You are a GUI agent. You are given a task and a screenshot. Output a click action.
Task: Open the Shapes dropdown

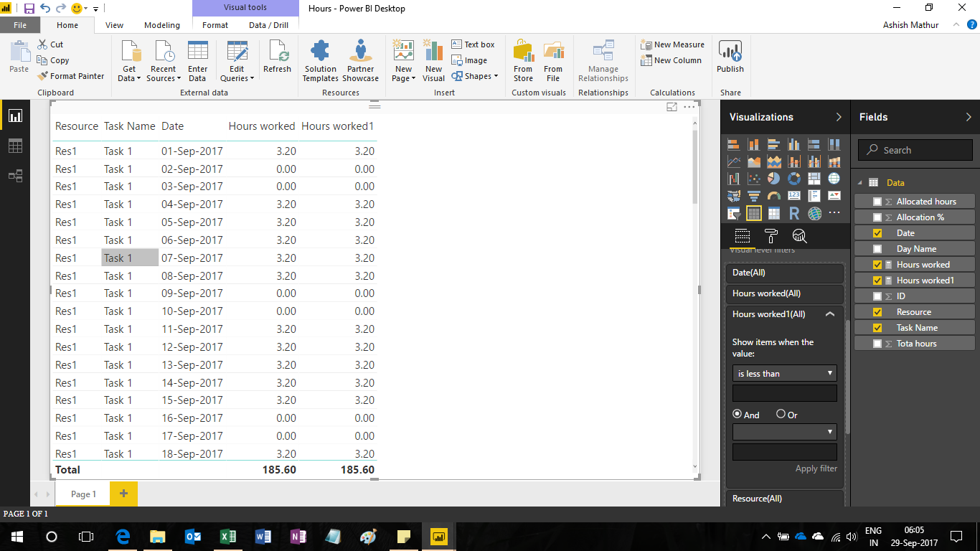click(475, 76)
